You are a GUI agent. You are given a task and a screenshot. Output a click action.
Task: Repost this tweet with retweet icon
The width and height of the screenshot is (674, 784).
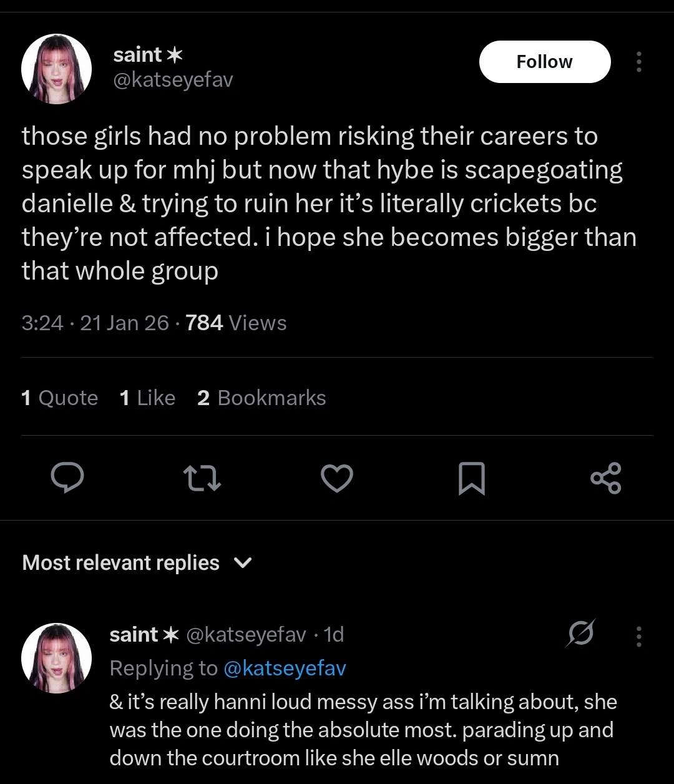coord(203,479)
